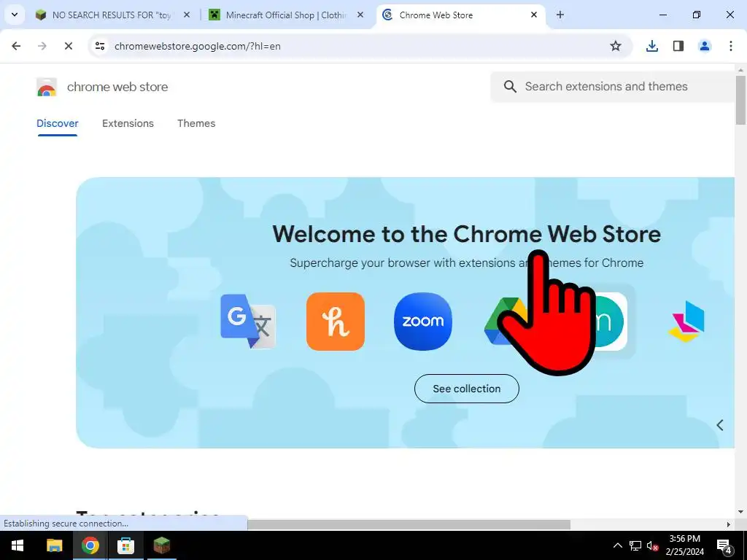The width and height of the screenshot is (747, 560).
Task: Open the Zoom extension icon
Action: (x=423, y=322)
